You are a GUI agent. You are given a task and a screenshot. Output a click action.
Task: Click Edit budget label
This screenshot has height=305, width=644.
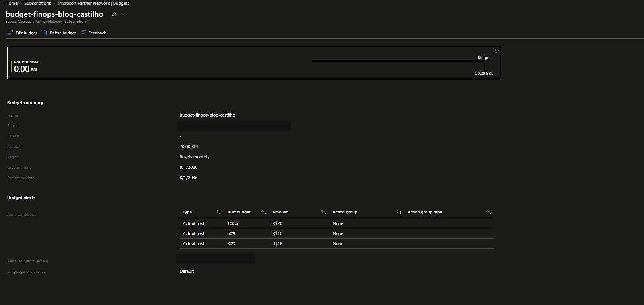click(x=26, y=33)
